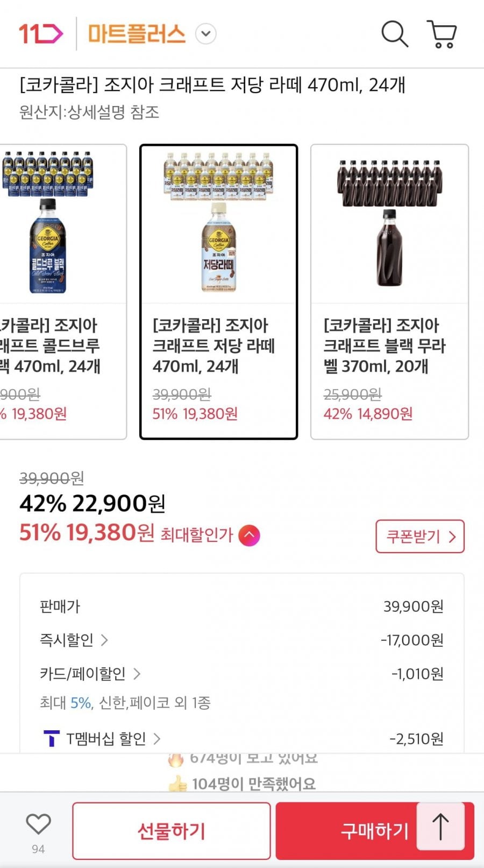Open the search magnifier icon
Viewport: 484px width, 868px height.
click(395, 34)
